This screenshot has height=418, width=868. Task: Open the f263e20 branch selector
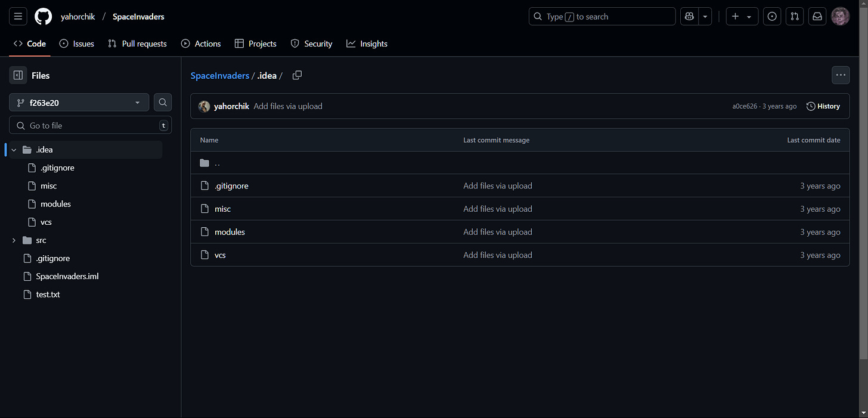click(x=79, y=102)
